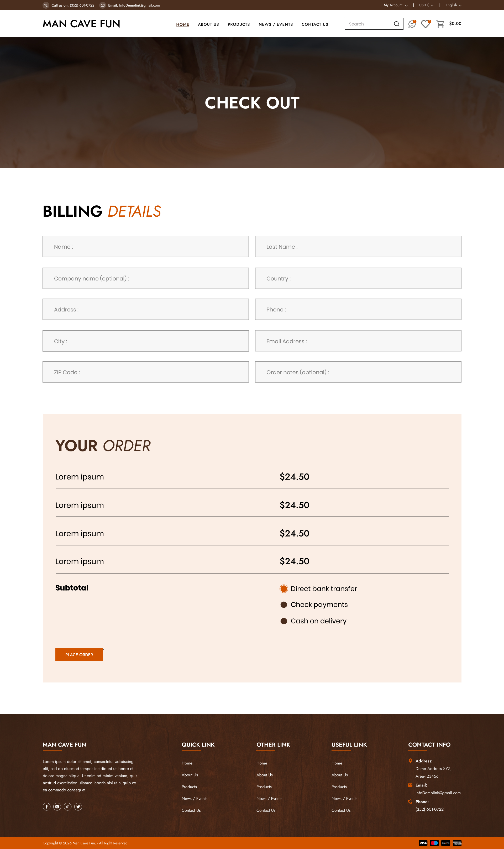Open the Twitter icon in footer
This screenshot has width=504, height=849.
coord(78,806)
